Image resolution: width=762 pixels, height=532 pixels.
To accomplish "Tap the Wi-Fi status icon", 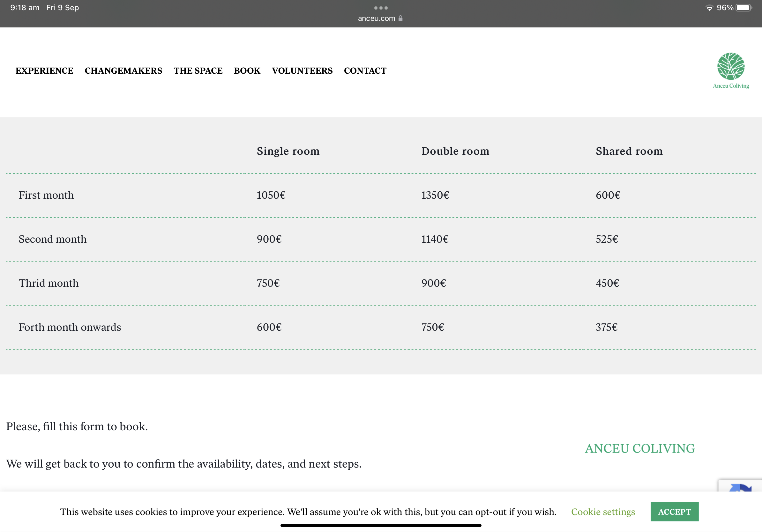I will (710, 8).
